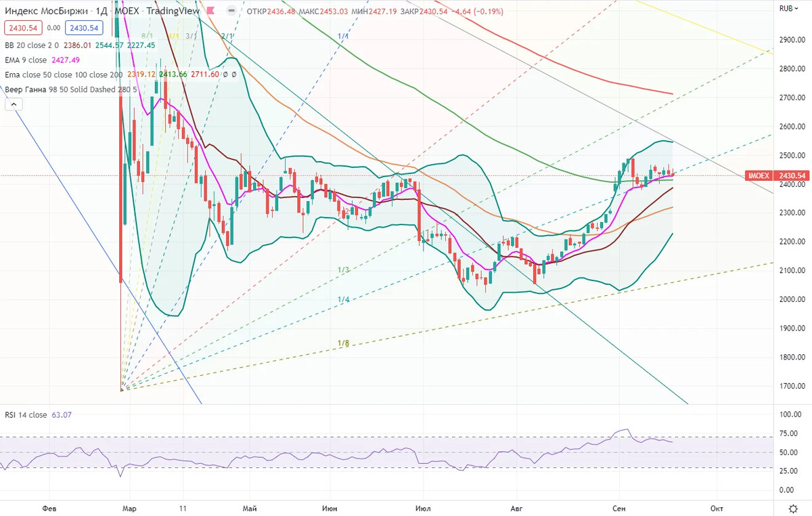Click the blue buy price 2430.54 button
Image resolution: width=812 pixels, height=516 pixels.
pos(83,28)
